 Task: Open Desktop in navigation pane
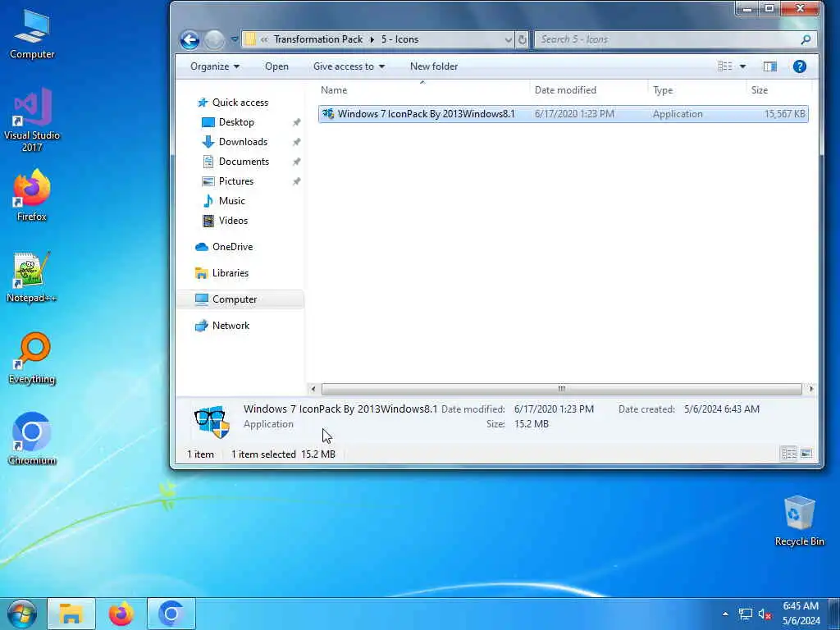[x=236, y=122]
